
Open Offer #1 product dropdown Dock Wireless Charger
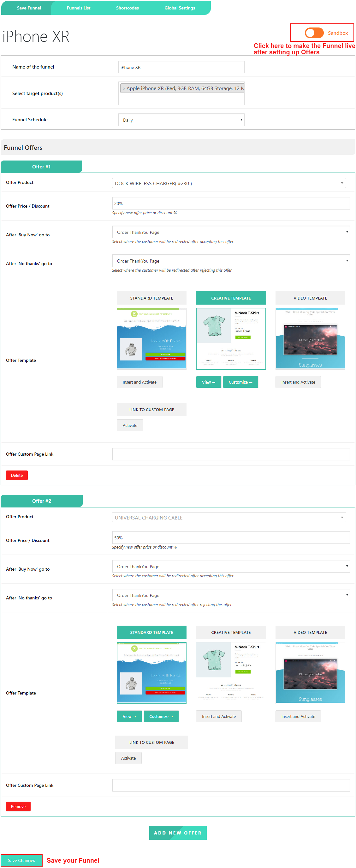[x=229, y=183]
